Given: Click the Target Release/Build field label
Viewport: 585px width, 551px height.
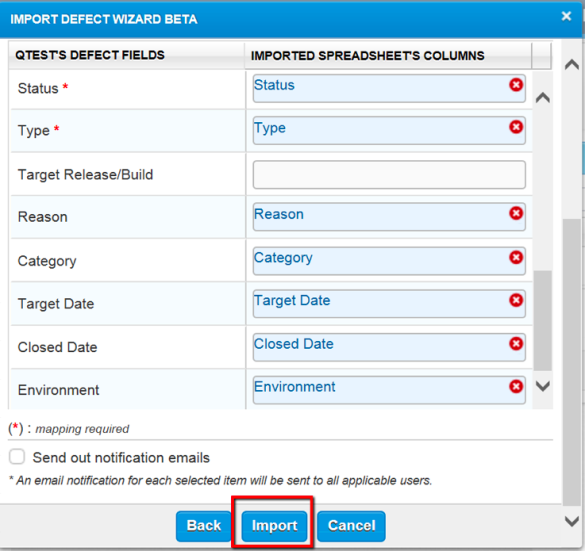Looking at the screenshot, I should (x=85, y=175).
